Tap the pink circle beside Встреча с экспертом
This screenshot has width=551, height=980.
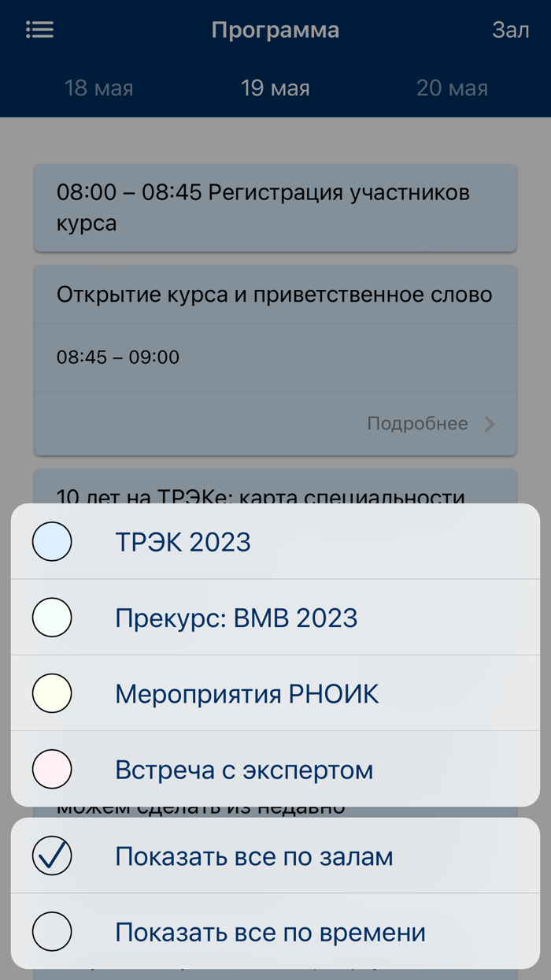tap(51, 769)
